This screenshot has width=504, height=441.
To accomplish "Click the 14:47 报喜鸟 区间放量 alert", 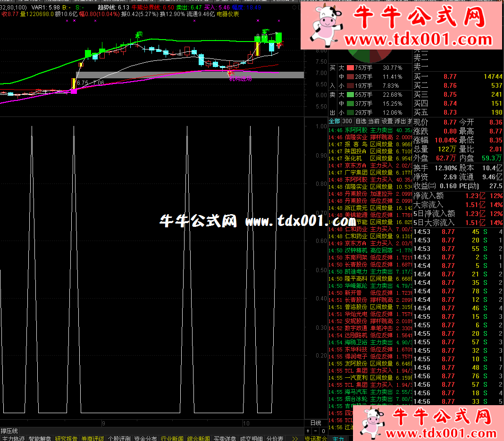I will point(370,144).
